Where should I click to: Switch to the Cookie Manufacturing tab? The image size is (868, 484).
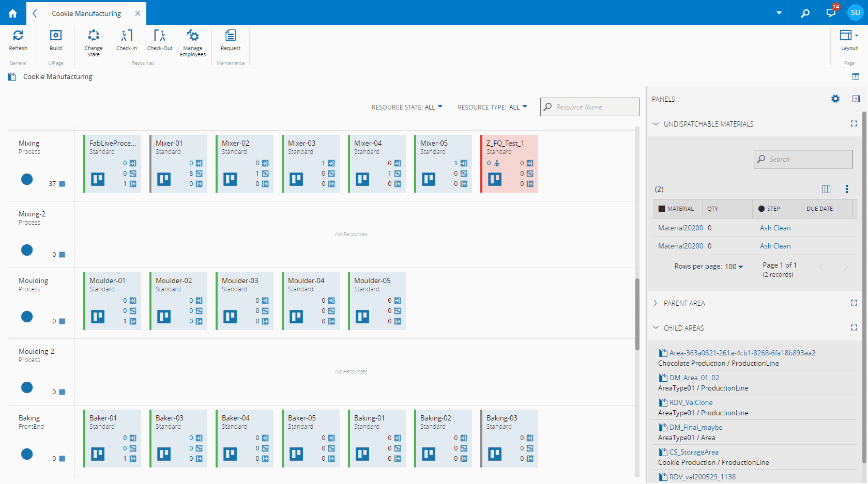pos(86,13)
